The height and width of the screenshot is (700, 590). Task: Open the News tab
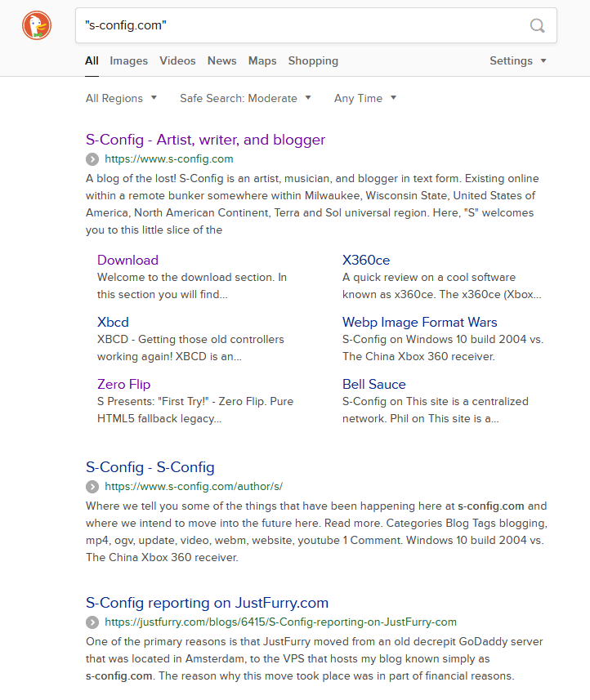pyautogui.click(x=222, y=60)
